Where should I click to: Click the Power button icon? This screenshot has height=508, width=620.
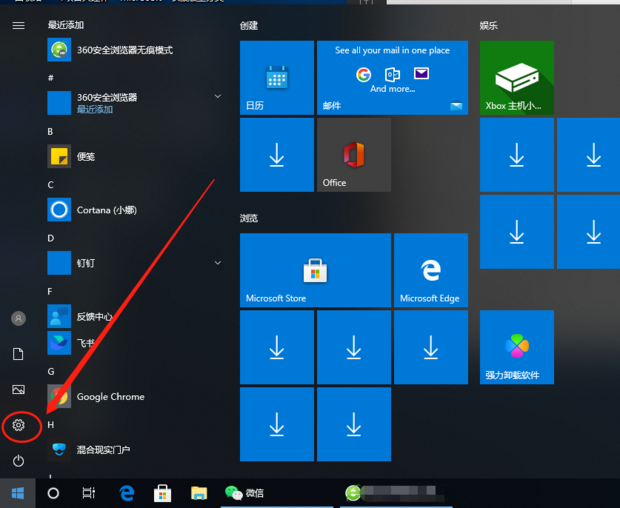click(x=18, y=461)
